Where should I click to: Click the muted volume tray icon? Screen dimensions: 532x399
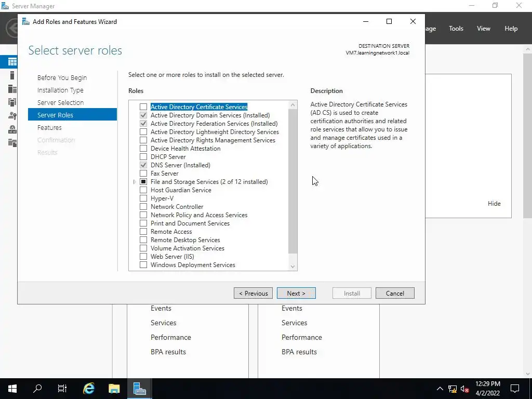tap(464, 389)
